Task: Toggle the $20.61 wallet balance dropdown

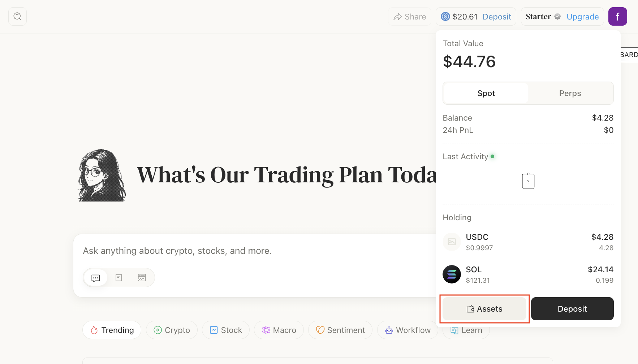Action: click(465, 17)
